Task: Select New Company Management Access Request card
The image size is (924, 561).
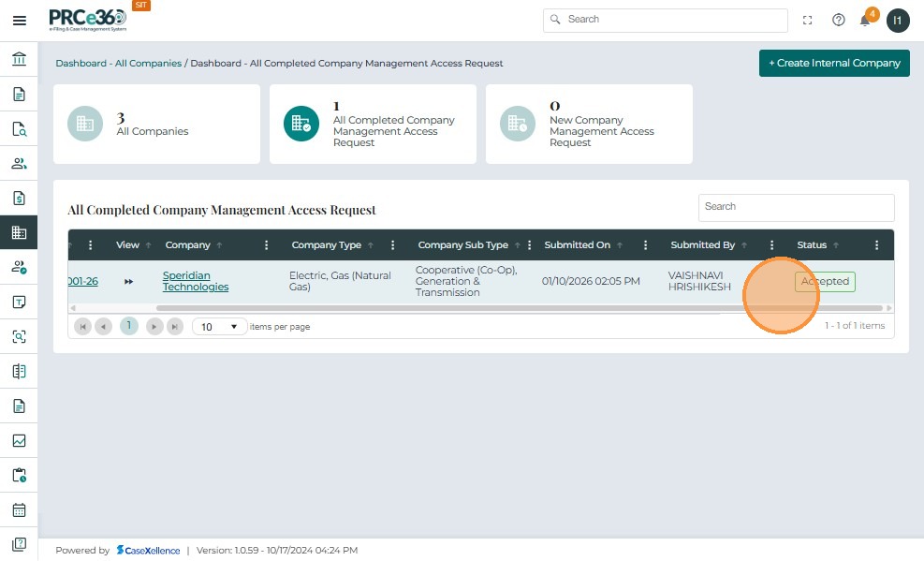Action: click(589, 125)
